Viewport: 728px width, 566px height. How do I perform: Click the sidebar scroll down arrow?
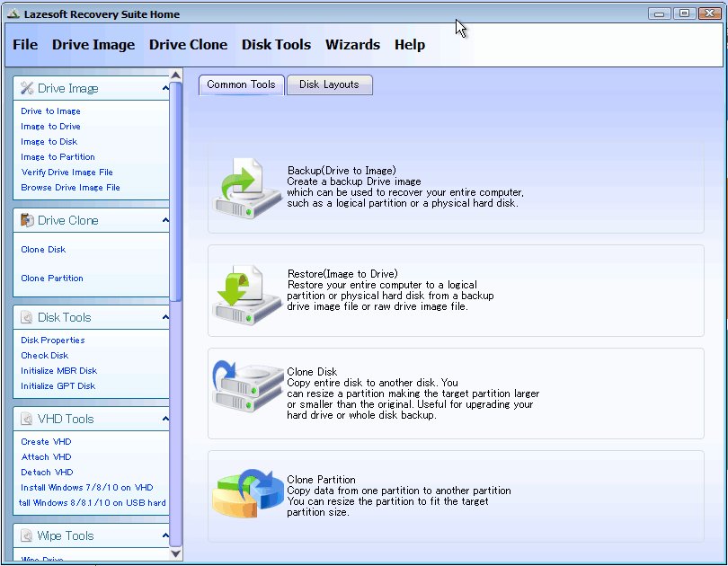175,553
